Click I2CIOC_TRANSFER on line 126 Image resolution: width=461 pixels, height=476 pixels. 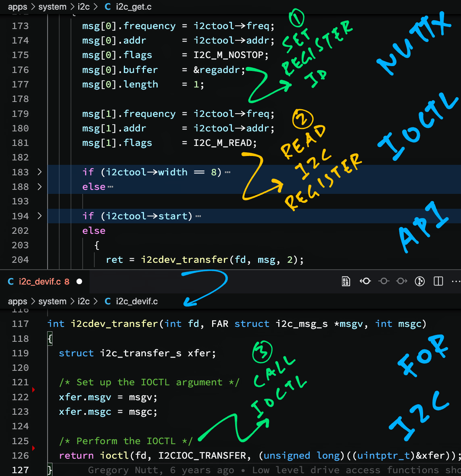point(202,455)
